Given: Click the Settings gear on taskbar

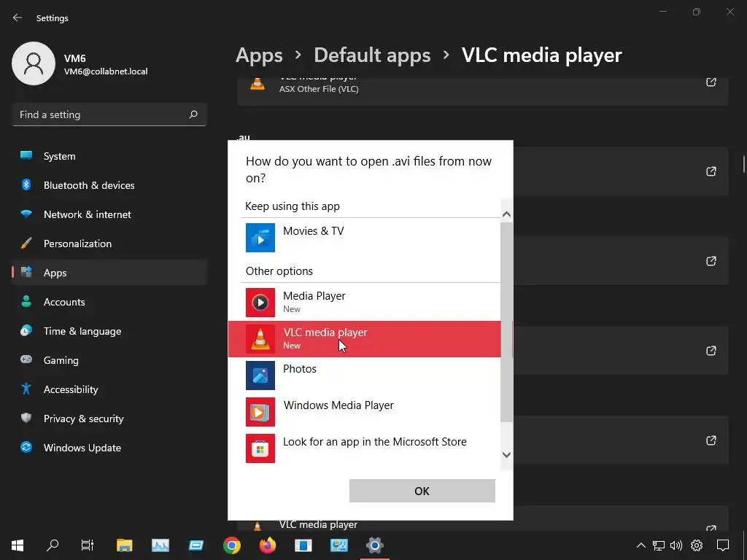Looking at the screenshot, I should (375, 545).
